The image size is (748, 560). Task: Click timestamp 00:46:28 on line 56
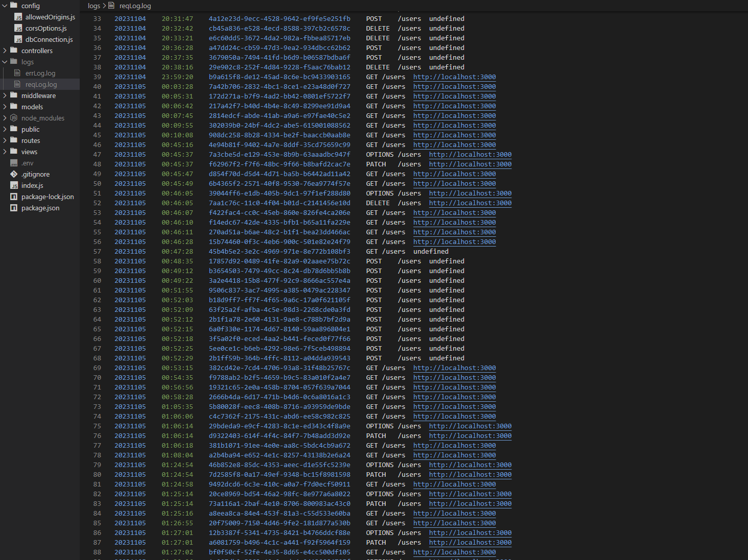tap(177, 242)
